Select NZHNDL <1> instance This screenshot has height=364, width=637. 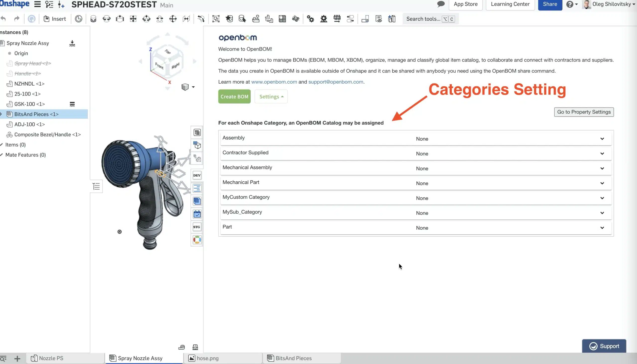tap(29, 84)
